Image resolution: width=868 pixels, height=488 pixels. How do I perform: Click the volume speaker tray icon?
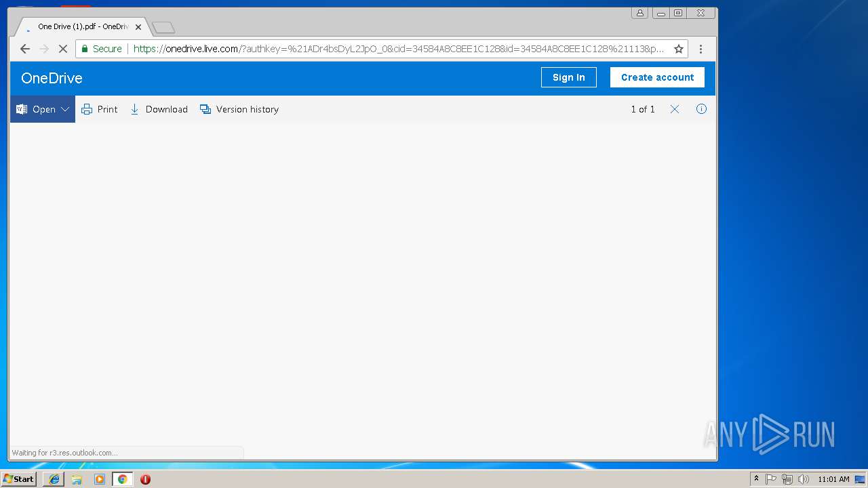pyautogui.click(x=803, y=479)
